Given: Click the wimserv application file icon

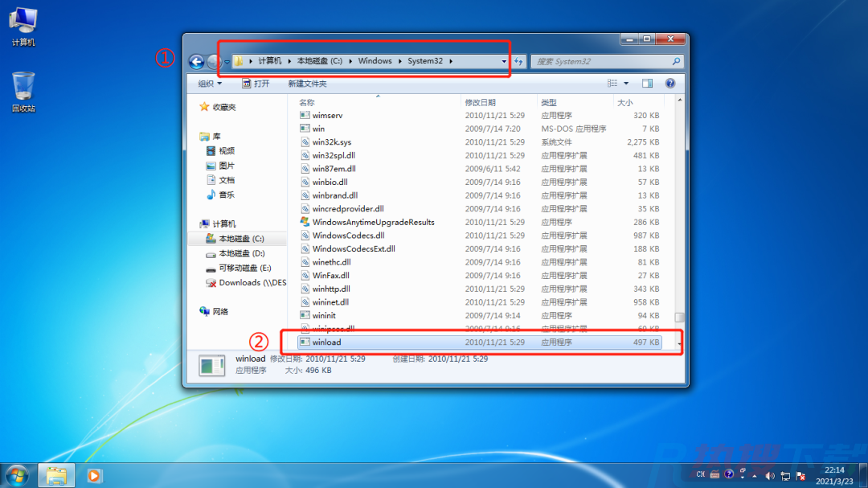Looking at the screenshot, I should [x=305, y=115].
